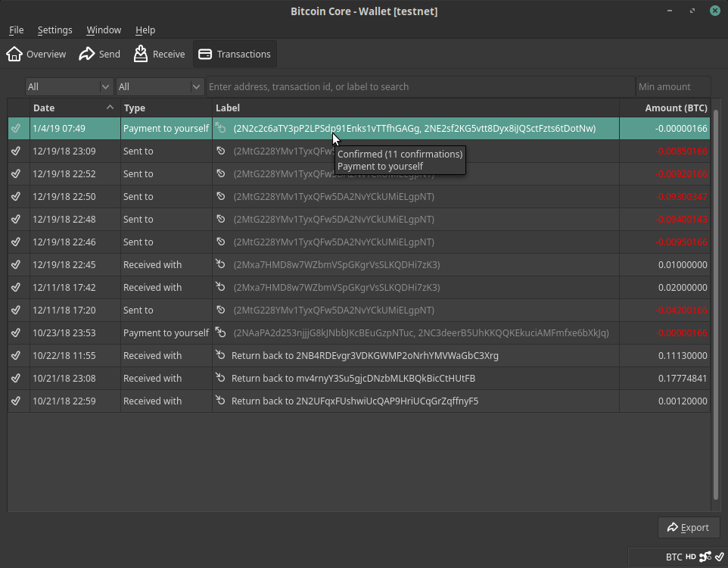This screenshot has width=728, height=568.
Task: Click confirmed checkmark icon for 1/4/19 07:49
Action: (x=16, y=128)
